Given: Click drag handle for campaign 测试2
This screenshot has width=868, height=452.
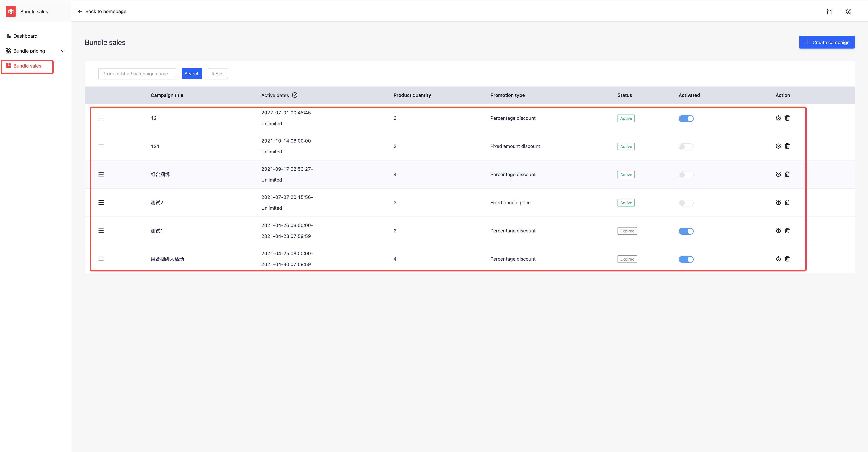Looking at the screenshot, I should click(x=101, y=203).
